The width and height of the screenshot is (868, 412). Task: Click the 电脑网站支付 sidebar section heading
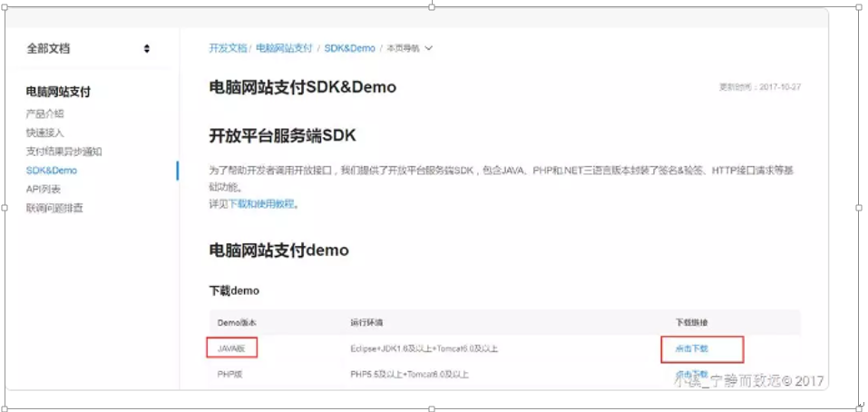(58, 92)
